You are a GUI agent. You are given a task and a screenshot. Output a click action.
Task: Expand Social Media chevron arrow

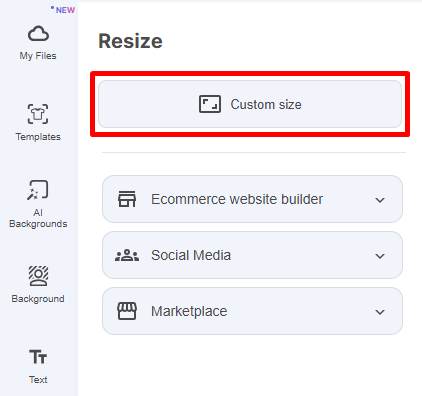click(x=380, y=256)
